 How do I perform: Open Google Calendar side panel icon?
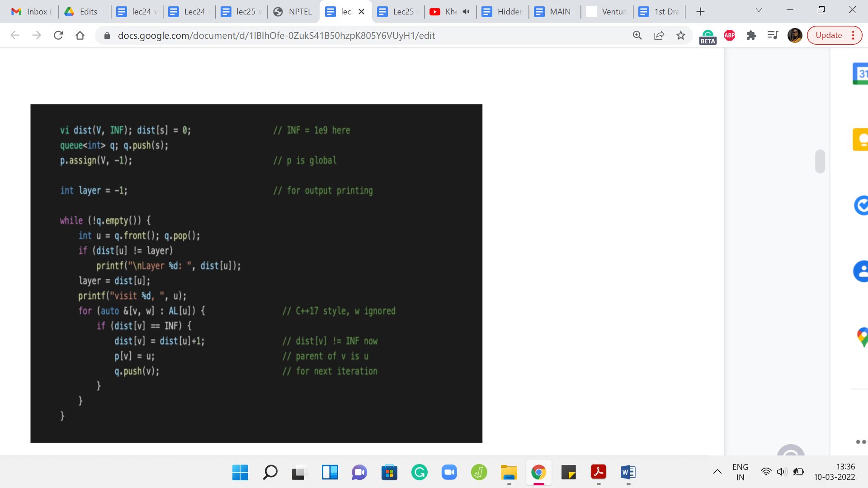tap(861, 74)
